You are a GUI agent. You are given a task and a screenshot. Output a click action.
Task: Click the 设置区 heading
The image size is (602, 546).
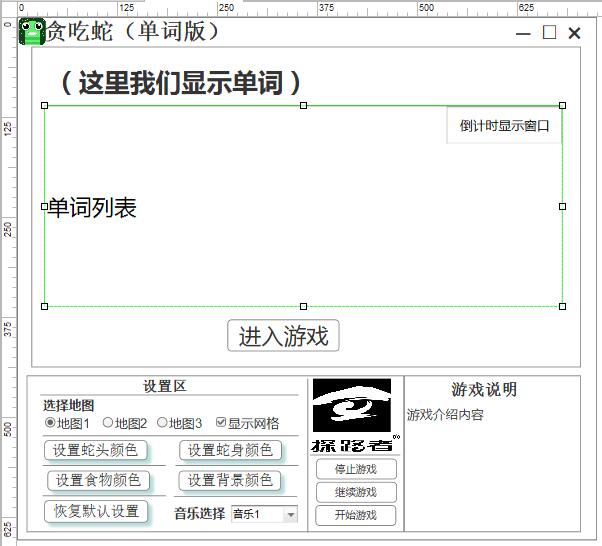click(x=164, y=386)
